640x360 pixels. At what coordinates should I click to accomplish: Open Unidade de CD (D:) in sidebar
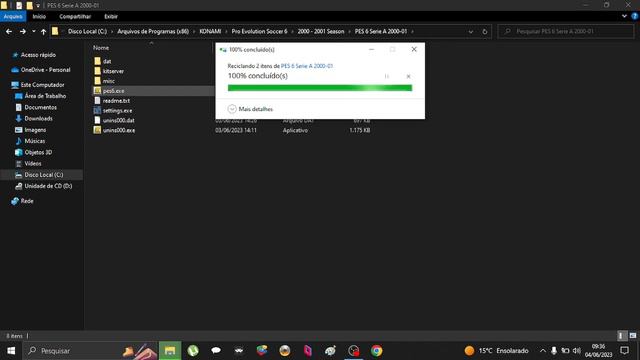click(44, 186)
